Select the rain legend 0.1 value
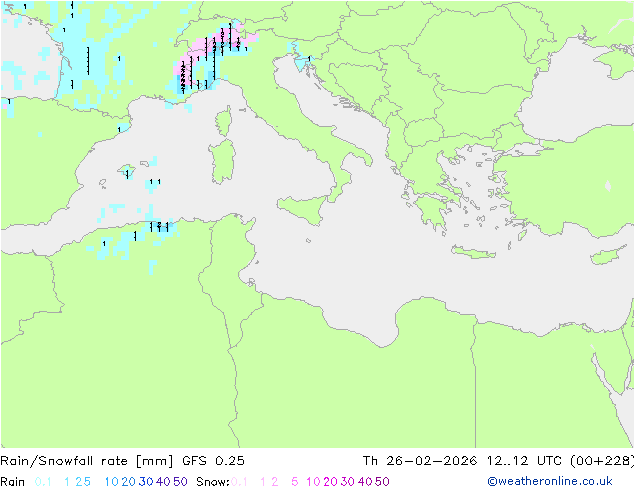The width and height of the screenshot is (634, 490). (x=43, y=482)
